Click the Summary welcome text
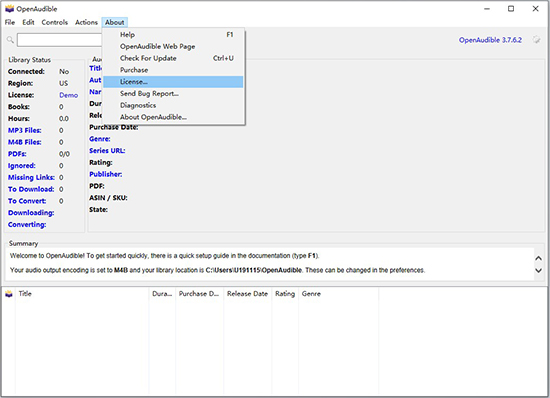This screenshot has height=398, width=550. [x=165, y=256]
